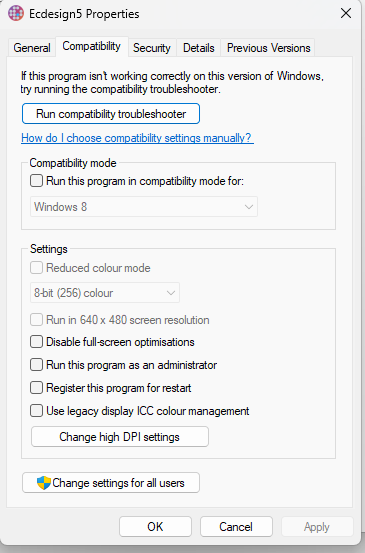Screen dimensions: 365x553
Task: Tick the Reduced colour mode checkbox
Action: tap(36, 268)
